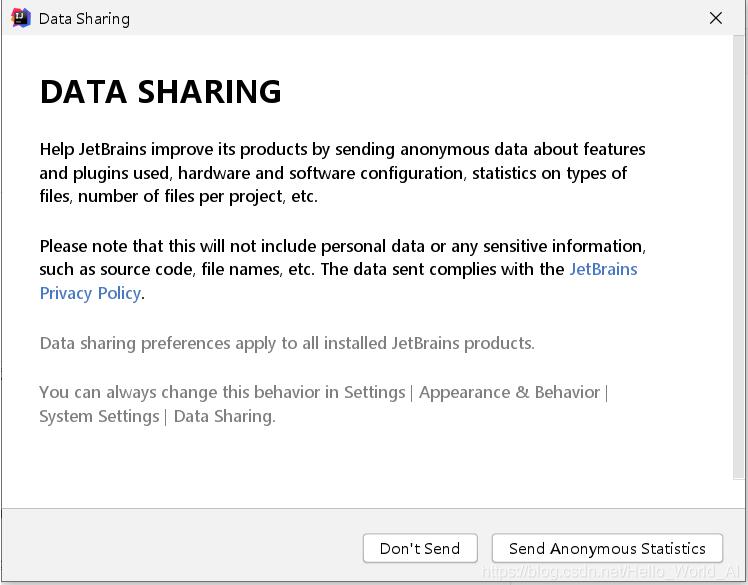Click the IntelliJ IDEA icon in title bar

[20, 18]
